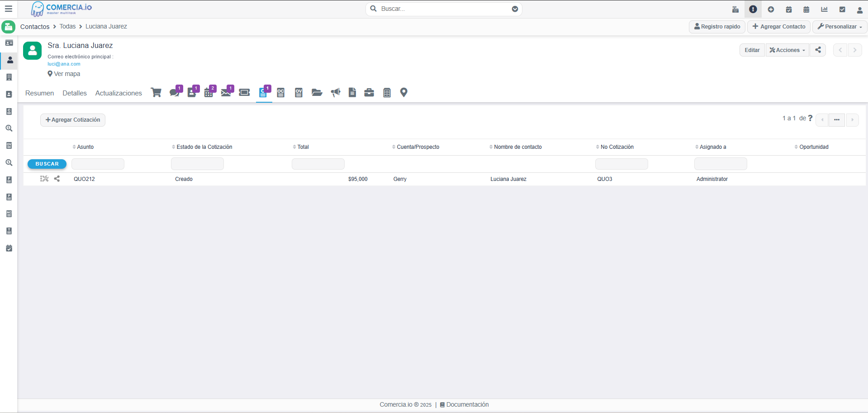Image resolution: width=868 pixels, height=413 pixels.
Task: Click the Registro rapido button
Action: pyautogui.click(x=717, y=27)
